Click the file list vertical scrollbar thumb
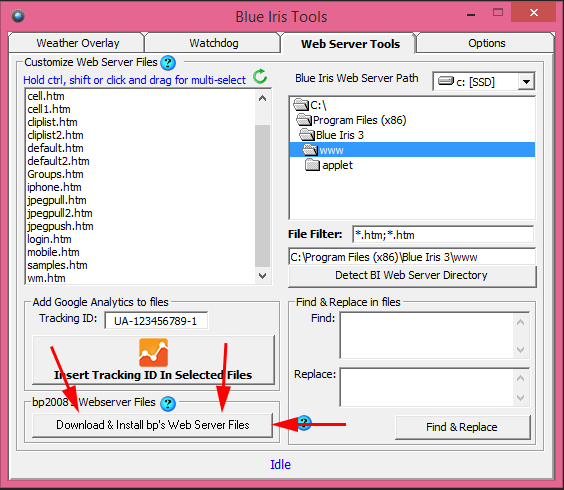This screenshot has width=564, height=490. point(263,196)
